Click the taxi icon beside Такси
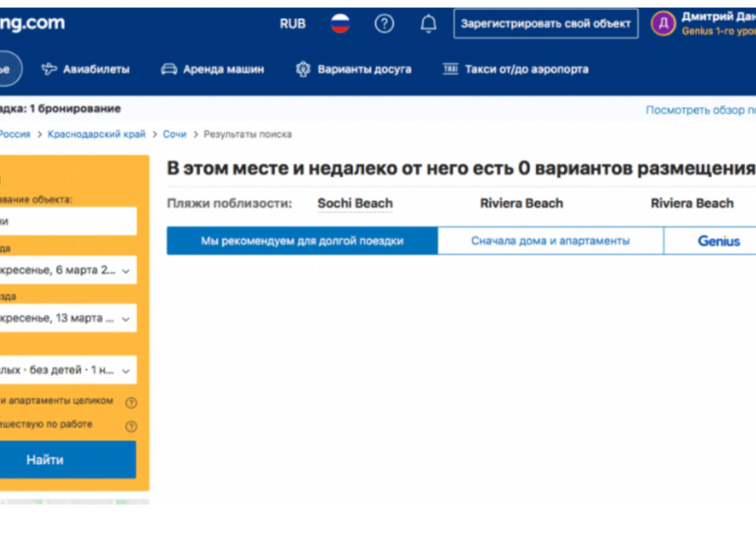 (450, 69)
